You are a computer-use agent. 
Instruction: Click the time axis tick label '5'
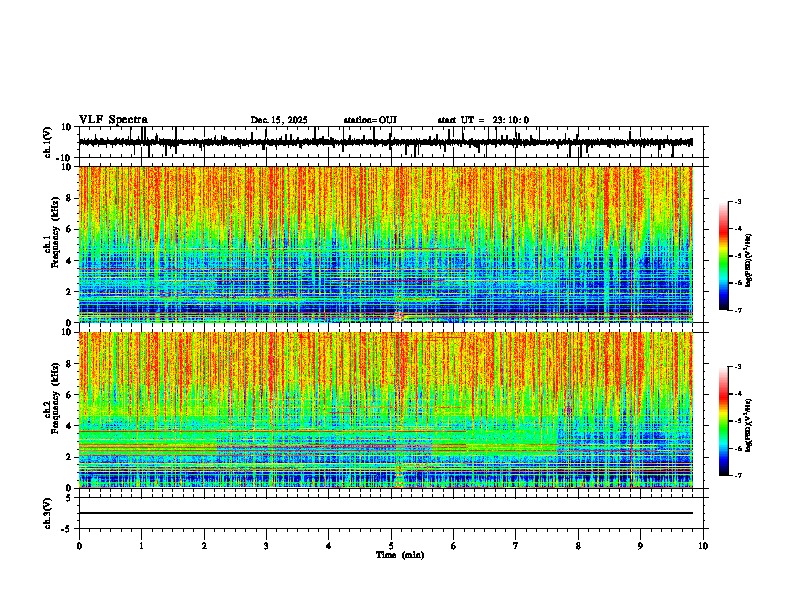pos(391,546)
